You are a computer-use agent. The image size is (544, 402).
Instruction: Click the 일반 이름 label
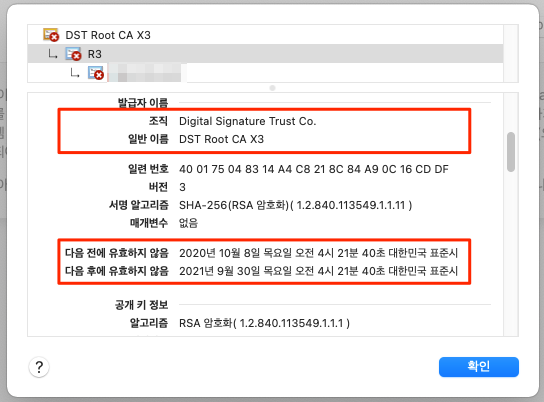148,139
